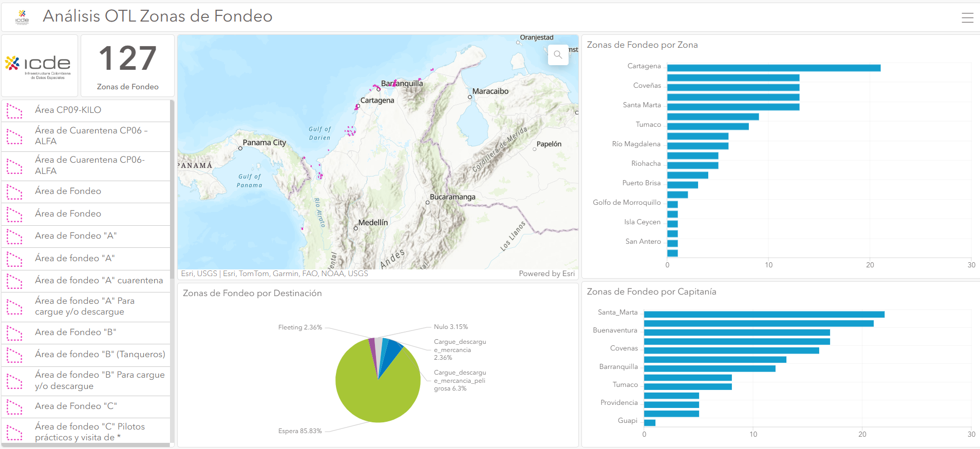The image size is (980, 449).
Task: Click polygon icon beside Área CP09-KILO
Action: (x=14, y=111)
